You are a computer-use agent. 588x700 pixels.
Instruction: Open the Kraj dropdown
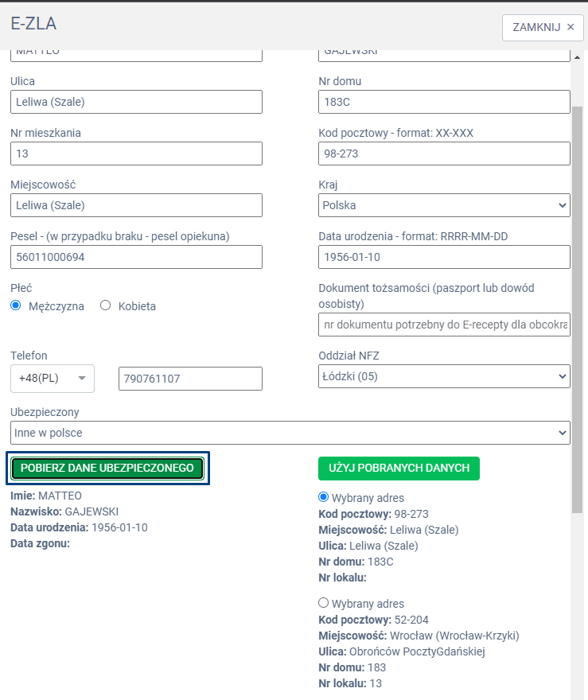(x=444, y=205)
